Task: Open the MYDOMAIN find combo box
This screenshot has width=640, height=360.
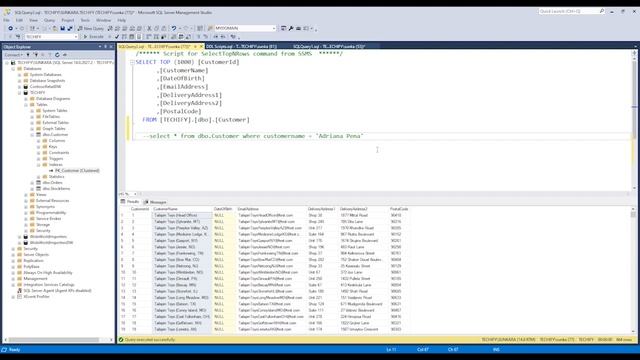Action: [245, 28]
